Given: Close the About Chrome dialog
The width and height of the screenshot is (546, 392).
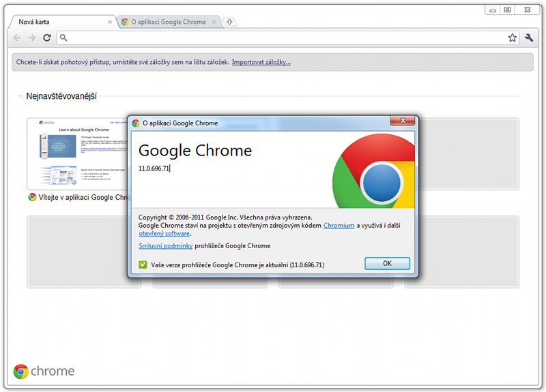Looking at the screenshot, I should click(x=403, y=121).
